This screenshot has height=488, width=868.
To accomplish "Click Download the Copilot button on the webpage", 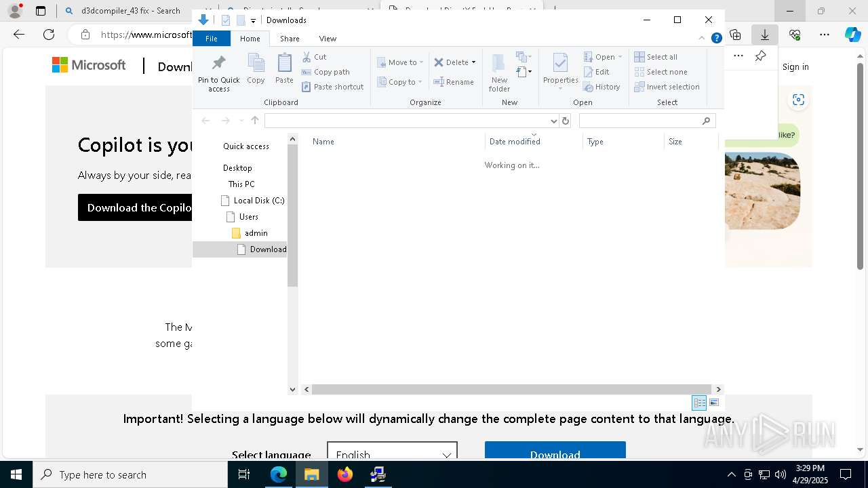I will 135,207.
